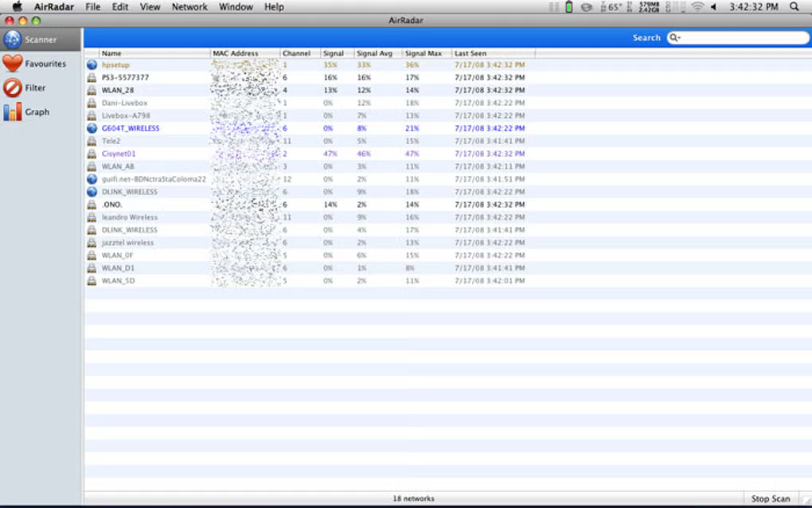812x508 pixels.
Task: Click the globe icon beside hpsetup
Action: coord(92,64)
